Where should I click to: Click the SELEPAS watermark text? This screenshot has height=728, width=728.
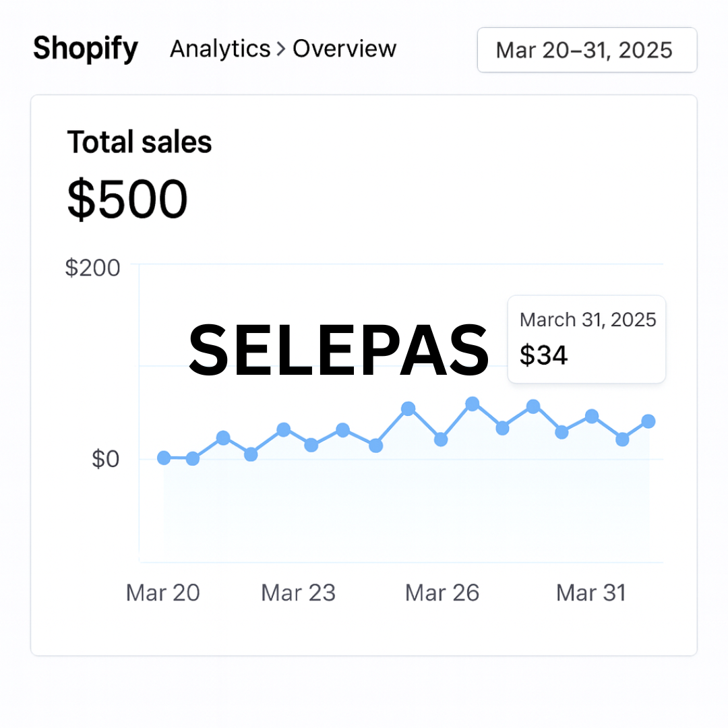(x=339, y=350)
